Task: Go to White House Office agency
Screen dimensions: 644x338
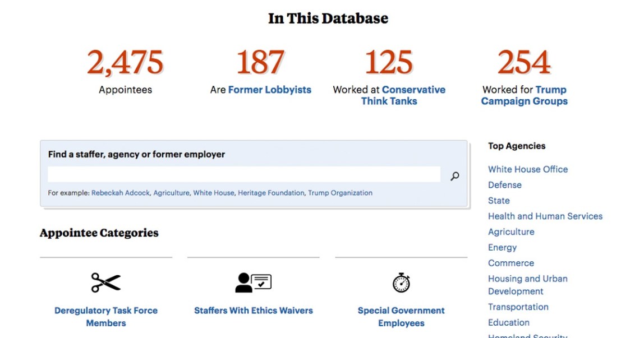Action: click(x=528, y=169)
